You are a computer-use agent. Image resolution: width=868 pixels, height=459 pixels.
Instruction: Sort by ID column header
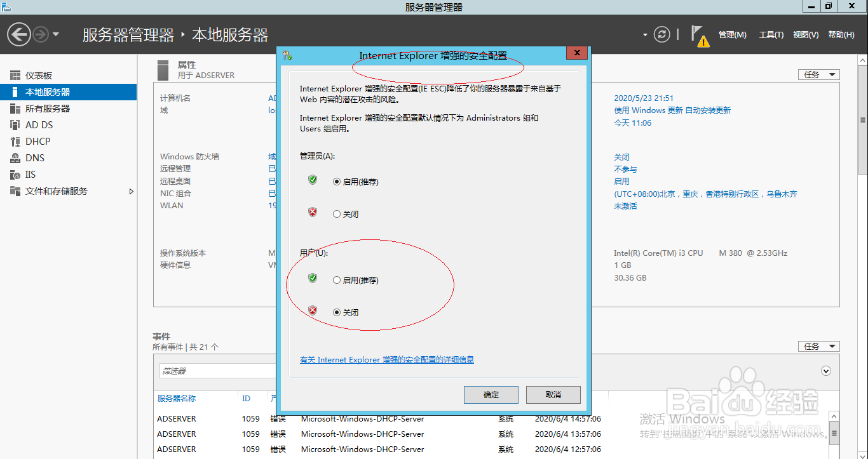pos(246,399)
